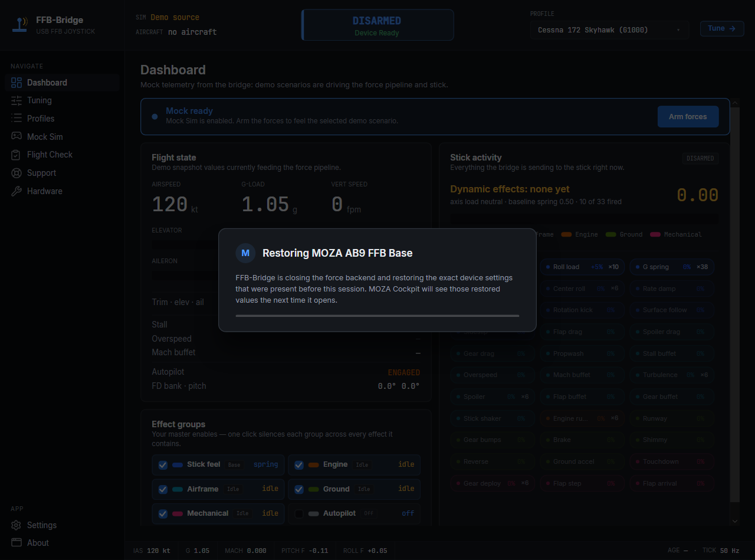
Task: Click the PITCH F -0.11 status bar entry
Action: (x=305, y=551)
